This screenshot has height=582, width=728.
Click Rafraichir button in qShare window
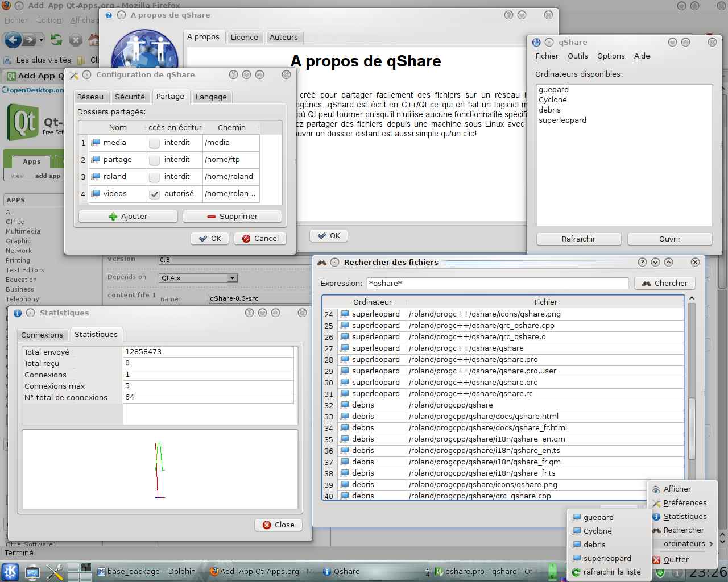point(578,239)
